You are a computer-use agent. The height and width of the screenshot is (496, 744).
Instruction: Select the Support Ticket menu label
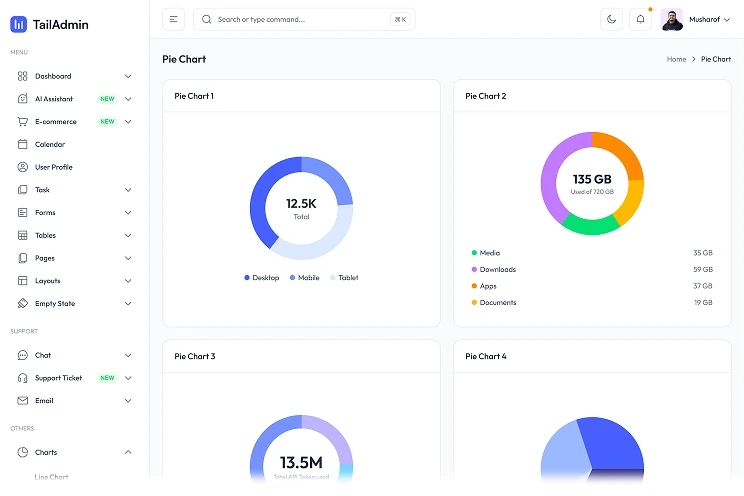[x=58, y=378]
